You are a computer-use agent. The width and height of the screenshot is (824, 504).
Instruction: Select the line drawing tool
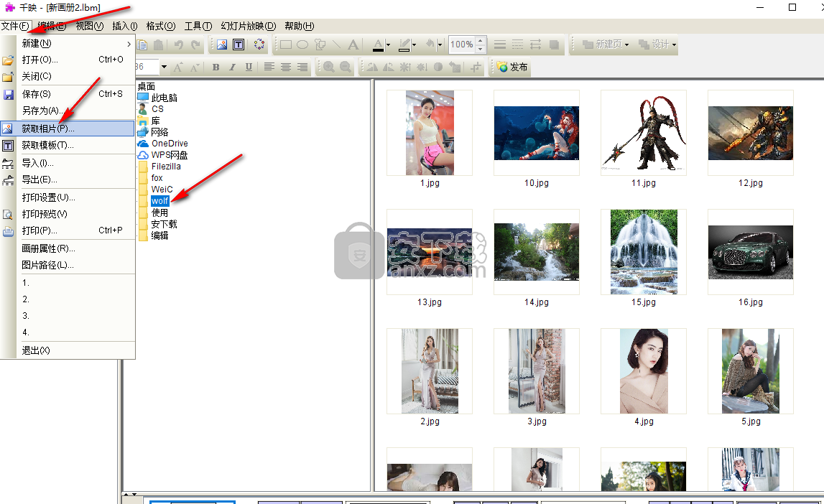[x=336, y=45]
